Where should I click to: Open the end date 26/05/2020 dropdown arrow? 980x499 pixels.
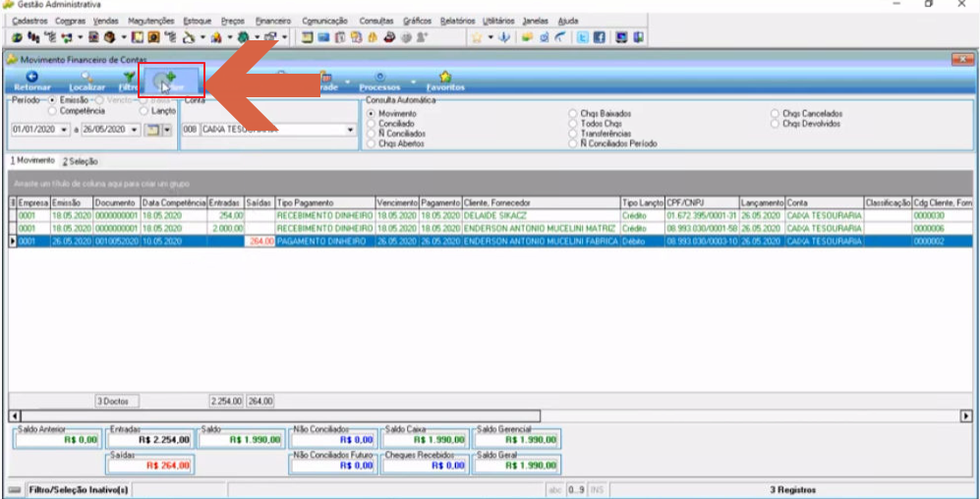(134, 130)
